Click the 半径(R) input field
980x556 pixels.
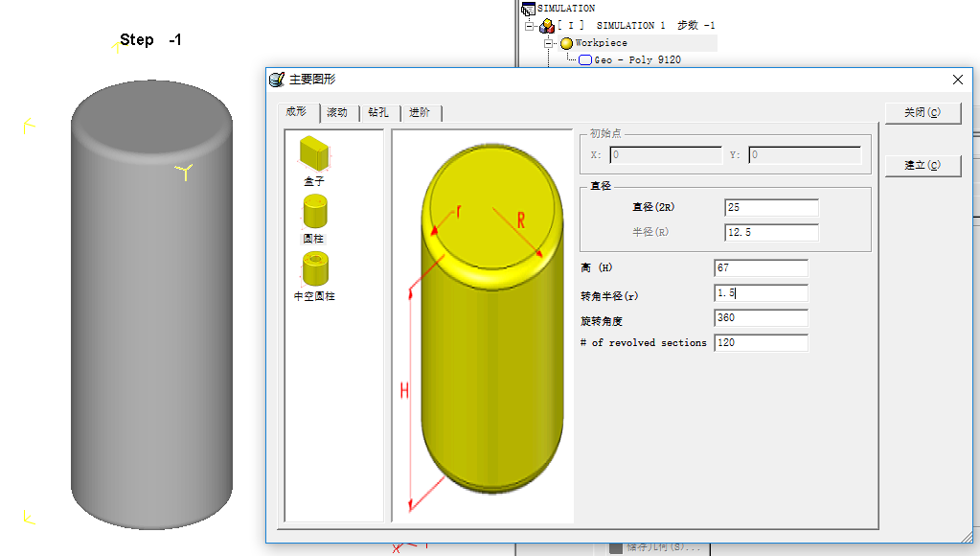tap(771, 232)
